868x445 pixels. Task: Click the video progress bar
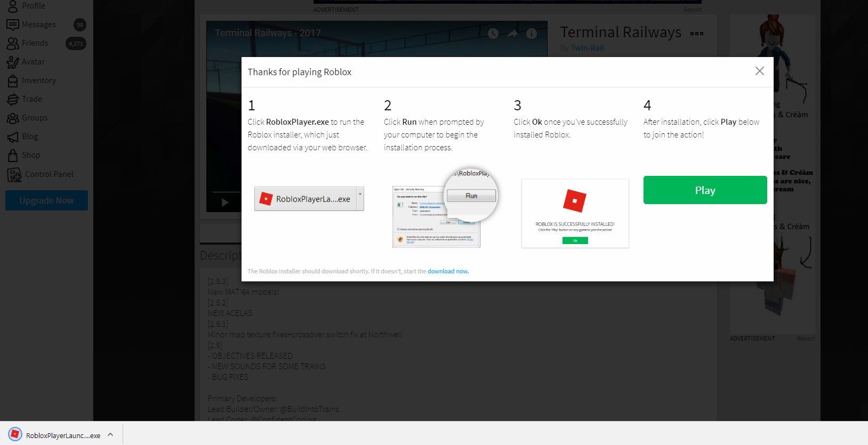tap(227, 192)
